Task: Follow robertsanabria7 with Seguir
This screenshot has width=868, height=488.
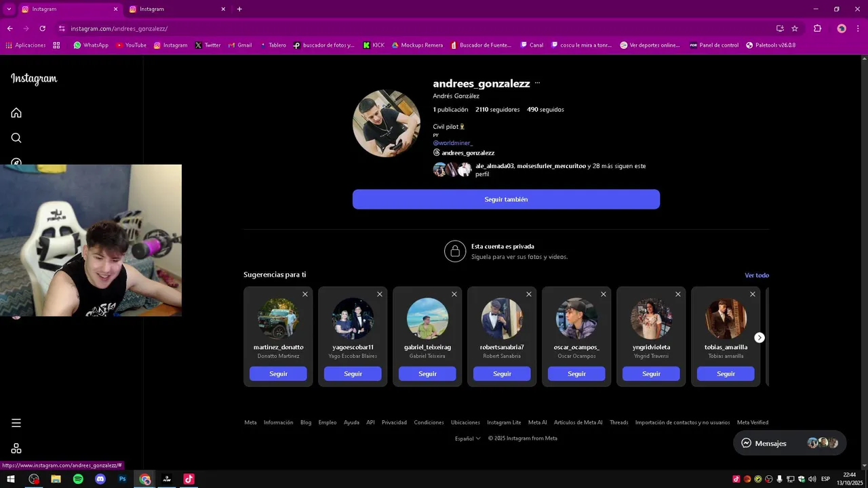Action: click(502, 373)
